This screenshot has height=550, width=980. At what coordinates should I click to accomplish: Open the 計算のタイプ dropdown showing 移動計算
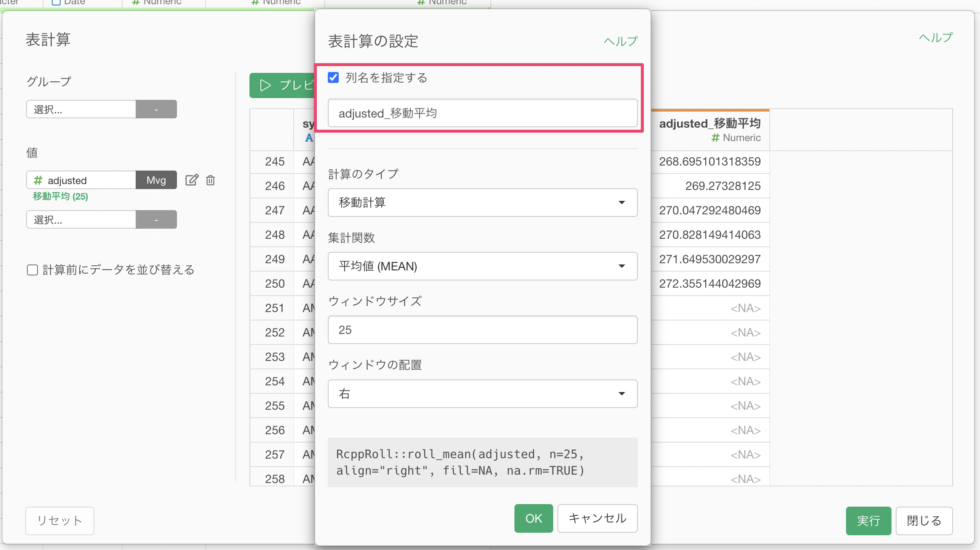coord(482,203)
